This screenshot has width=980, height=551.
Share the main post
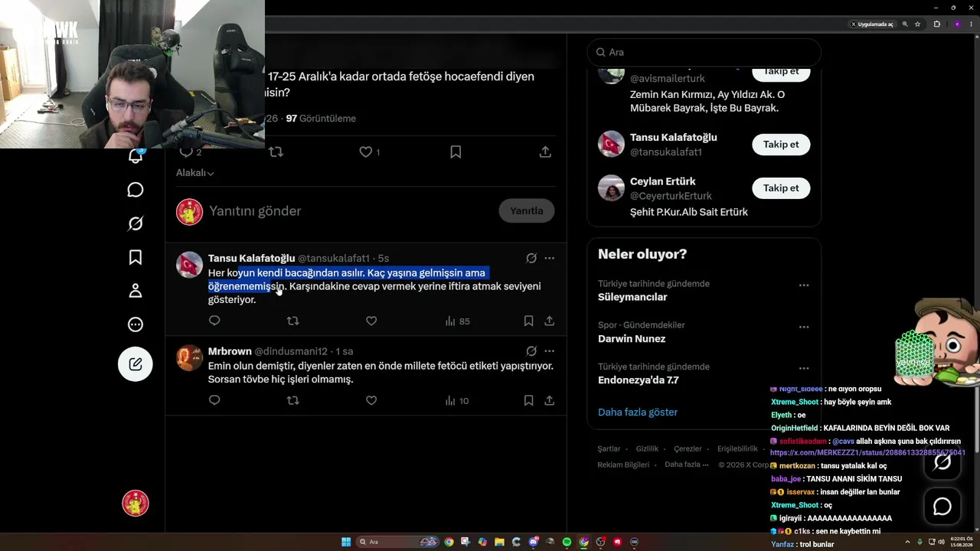[x=545, y=152]
